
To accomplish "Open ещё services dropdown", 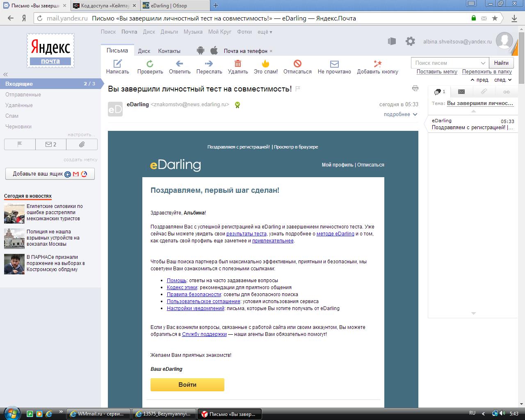I will point(265,32).
